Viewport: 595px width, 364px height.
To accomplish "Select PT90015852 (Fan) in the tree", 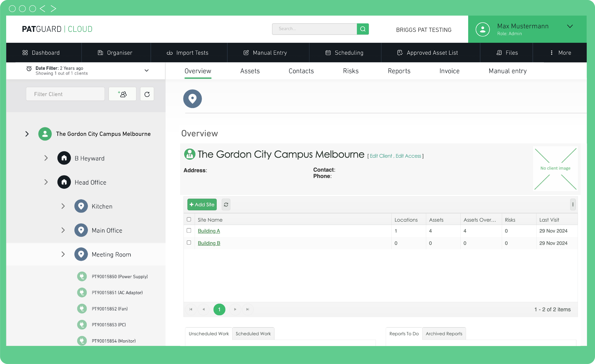I will 110,309.
